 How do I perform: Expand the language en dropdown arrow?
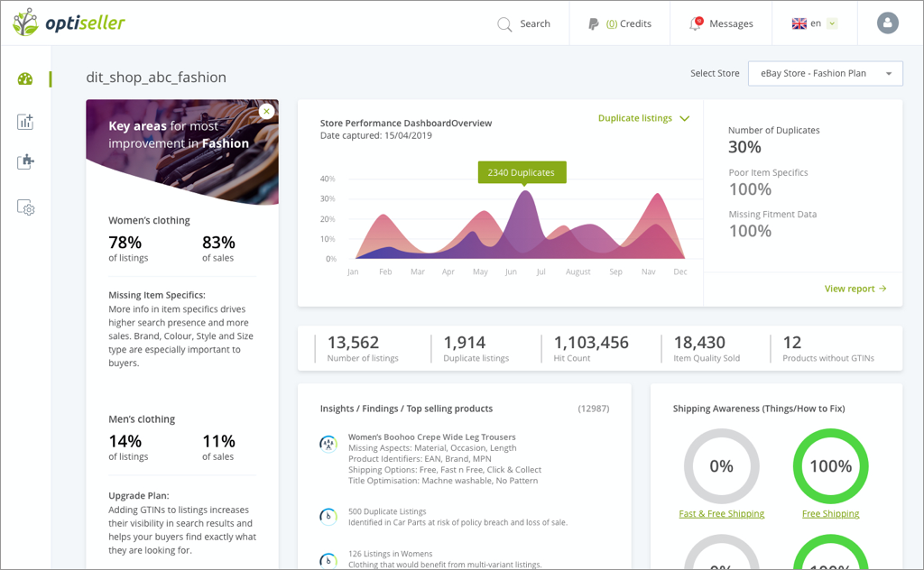(x=832, y=23)
